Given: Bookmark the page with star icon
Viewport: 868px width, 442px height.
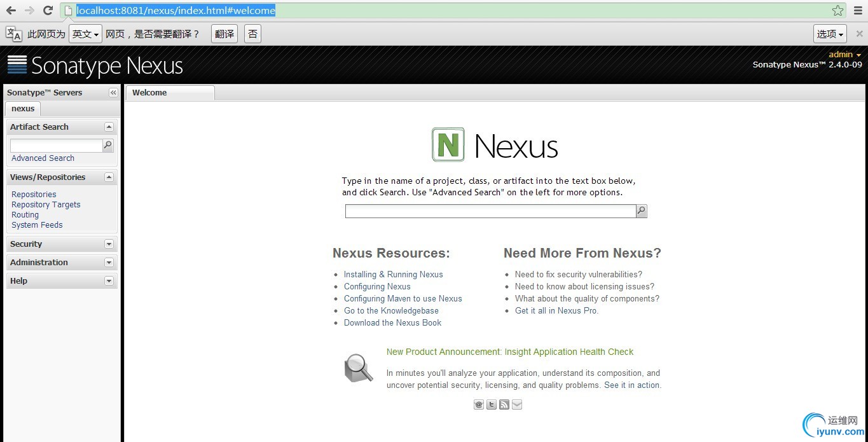Looking at the screenshot, I should tap(837, 10).
